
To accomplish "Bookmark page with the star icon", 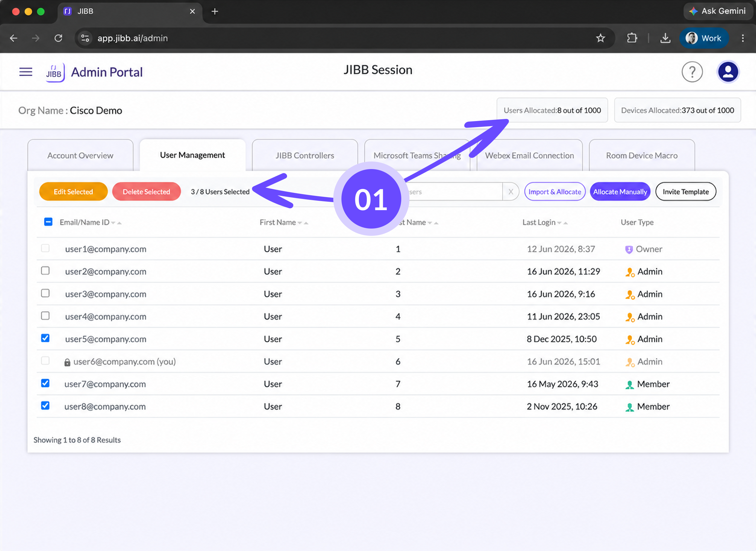I will [600, 38].
